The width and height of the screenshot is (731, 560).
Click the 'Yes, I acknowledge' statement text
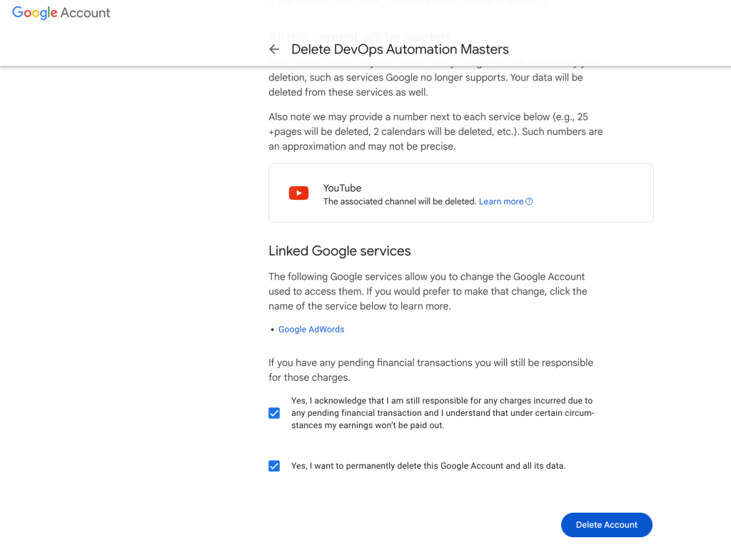[x=443, y=413]
